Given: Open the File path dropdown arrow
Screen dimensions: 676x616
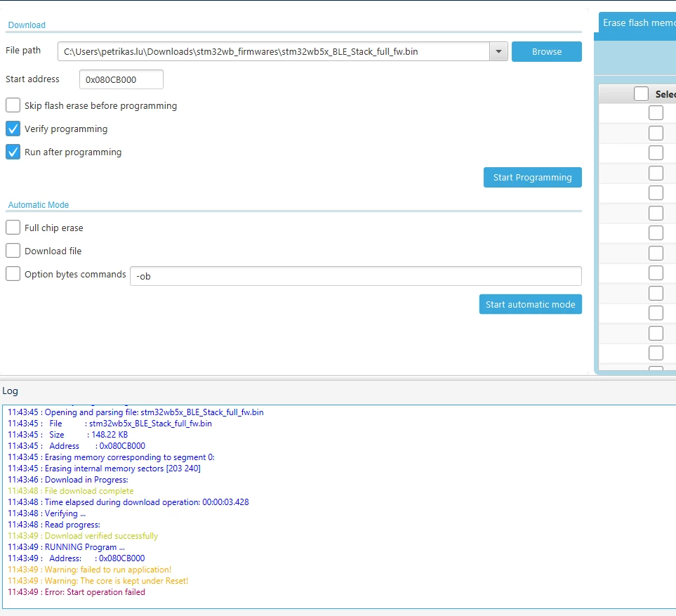Looking at the screenshot, I should [498, 52].
